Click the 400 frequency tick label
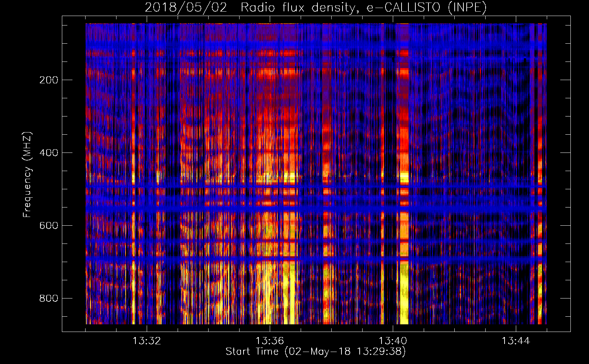589x364 pixels. coord(49,153)
